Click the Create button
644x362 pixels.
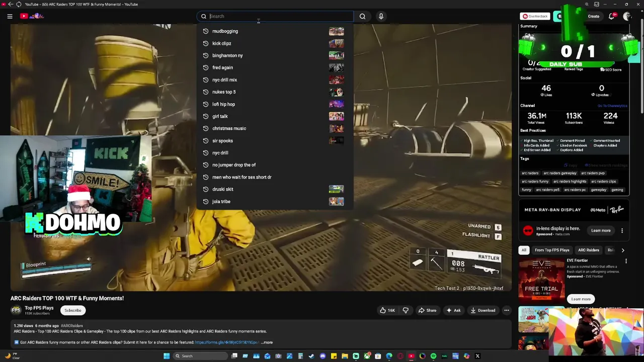(593, 16)
